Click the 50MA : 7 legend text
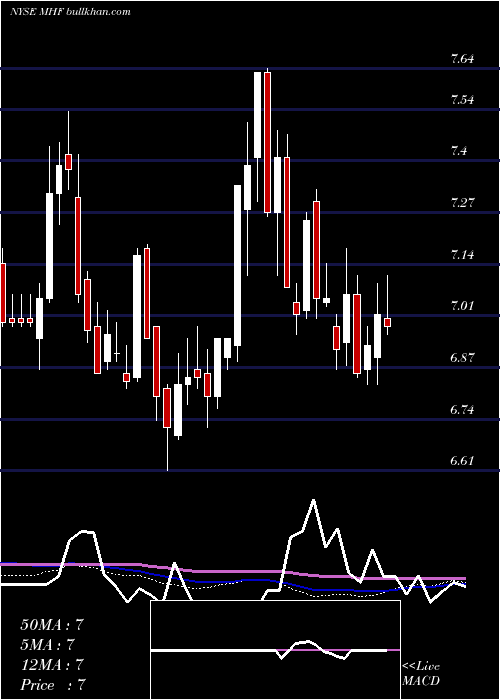The height and width of the screenshot is (700, 500). coord(52,625)
